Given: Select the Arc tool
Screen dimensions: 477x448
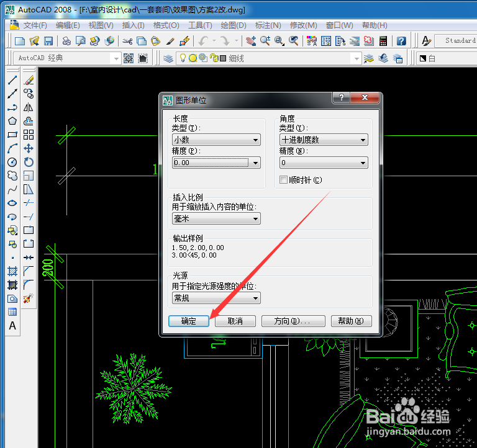Looking at the screenshot, I should 12,148.
